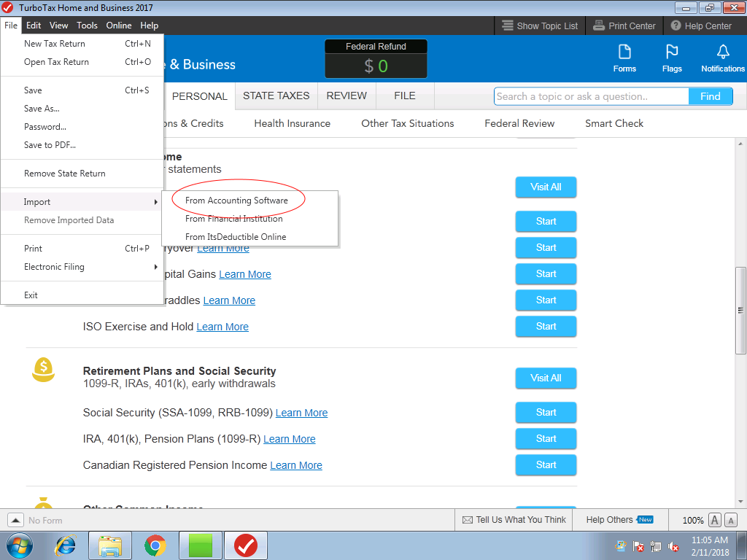Select Save As...
Screen dimensions: 747x560
[x=82, y=109]
